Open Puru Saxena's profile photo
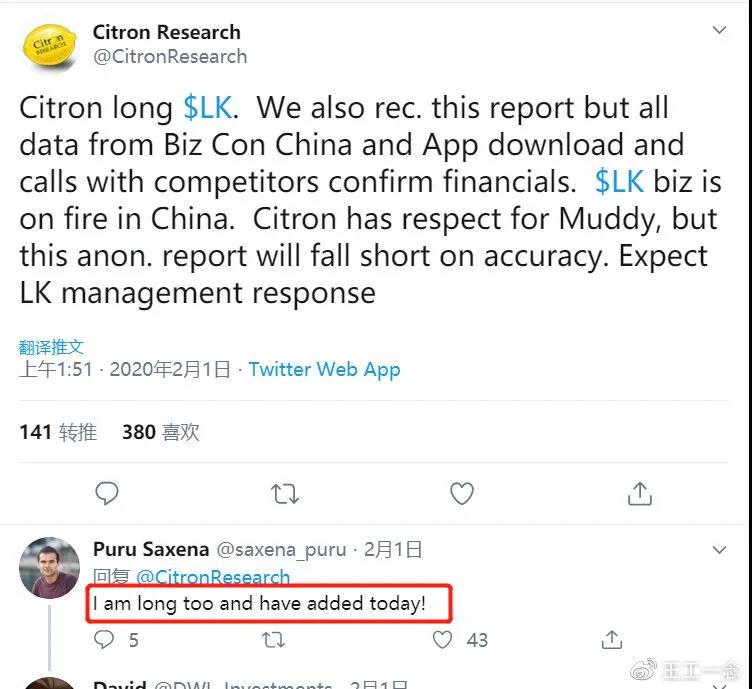752x689 pixels. click(49, 567)
